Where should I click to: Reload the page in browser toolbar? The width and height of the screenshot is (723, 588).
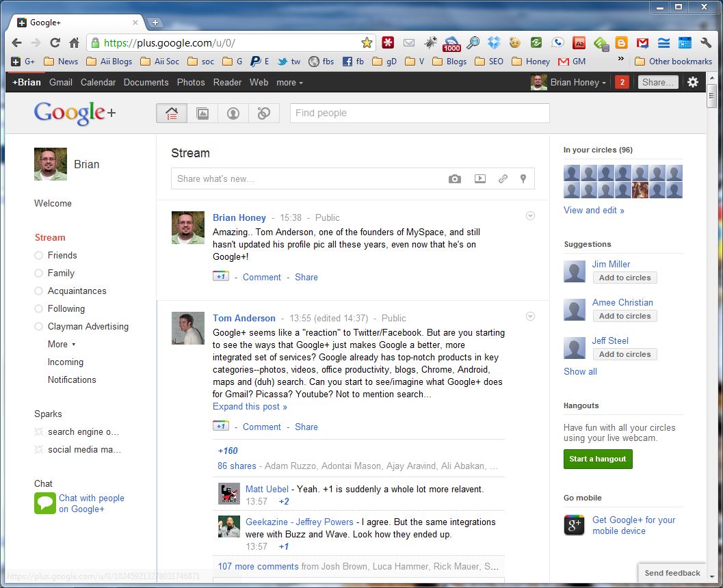click(55, 43)
